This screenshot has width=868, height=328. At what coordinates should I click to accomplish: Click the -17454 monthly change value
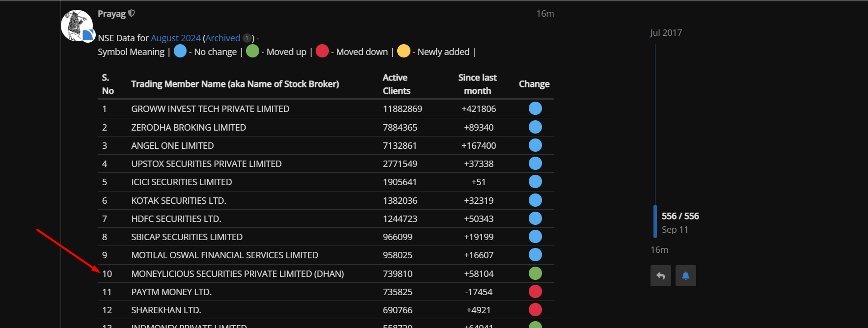pos(479,292)
